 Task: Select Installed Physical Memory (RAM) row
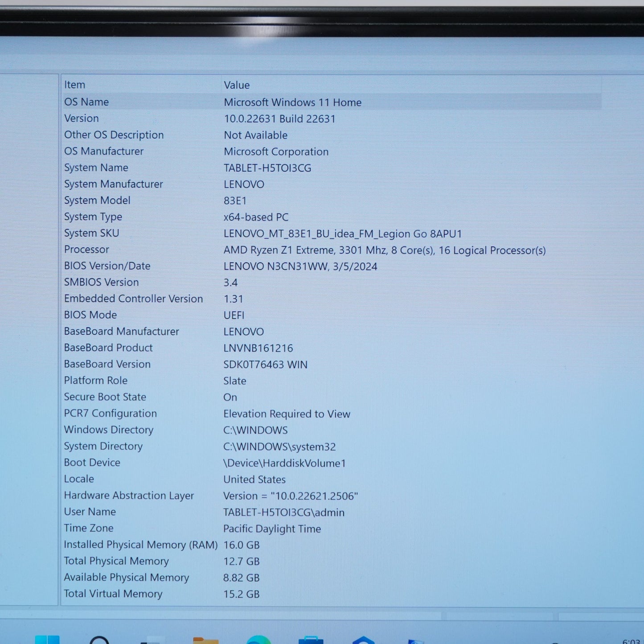click(332, 545)
